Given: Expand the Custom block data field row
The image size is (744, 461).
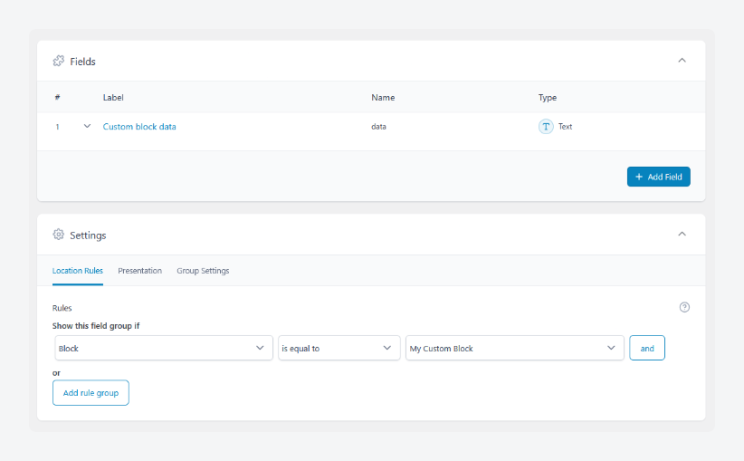Looking at the screenshot, I should pos(87,127).
